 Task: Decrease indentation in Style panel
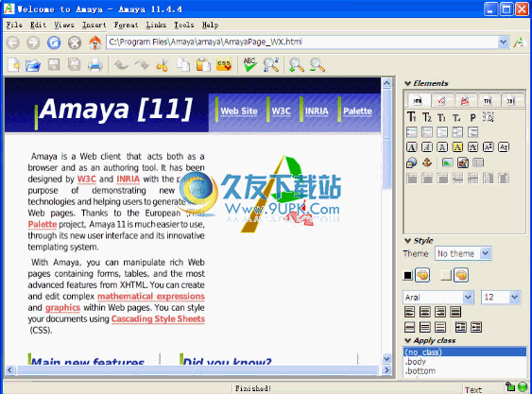coord(476,327)
